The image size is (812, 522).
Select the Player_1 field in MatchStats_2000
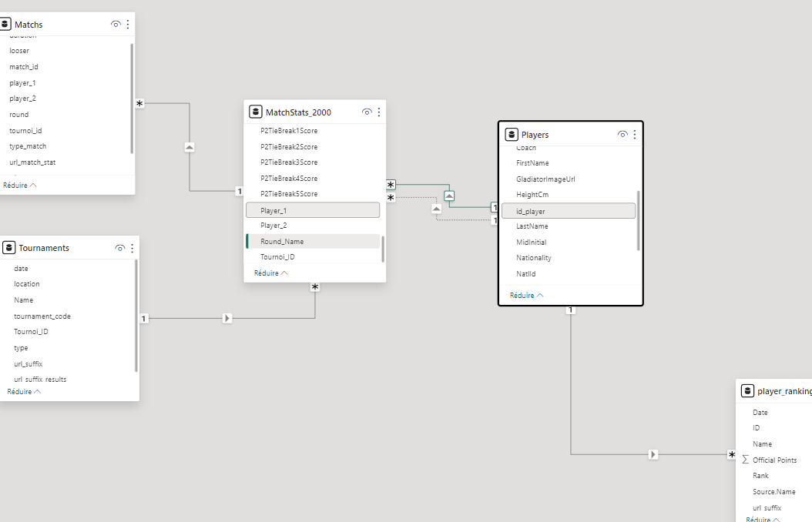[313, 210]
